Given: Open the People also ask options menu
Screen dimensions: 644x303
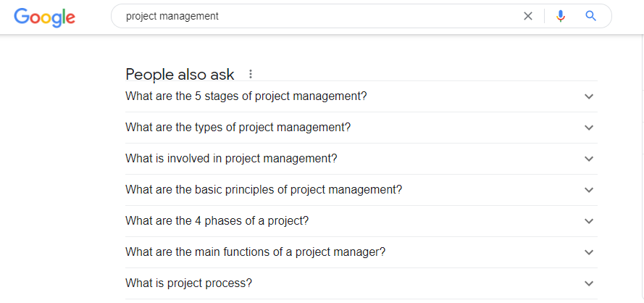Looking at the screenshot, I should pyautogui.click(x=251, y=74).
